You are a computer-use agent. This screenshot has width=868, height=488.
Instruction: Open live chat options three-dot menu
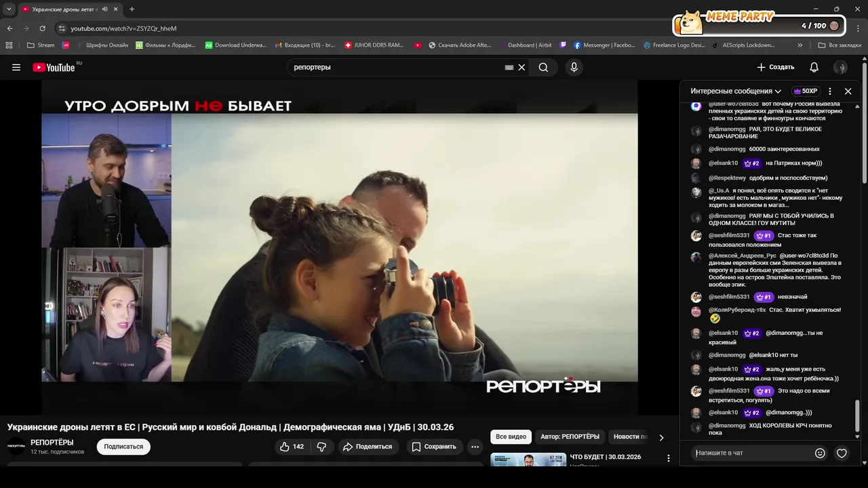point(830,91)
